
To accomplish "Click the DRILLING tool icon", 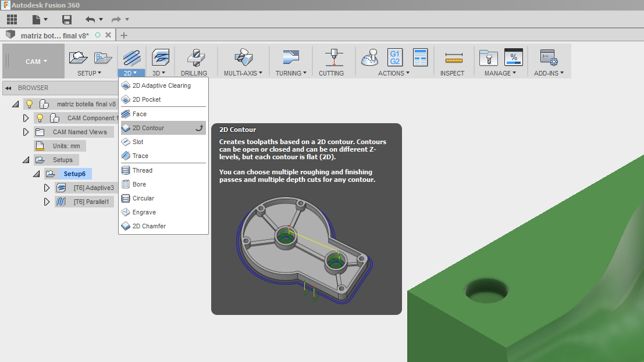I will 196,58.
